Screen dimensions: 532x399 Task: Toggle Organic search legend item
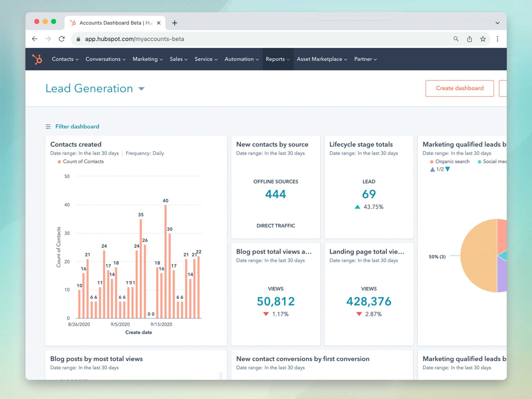tap(450, 161)
